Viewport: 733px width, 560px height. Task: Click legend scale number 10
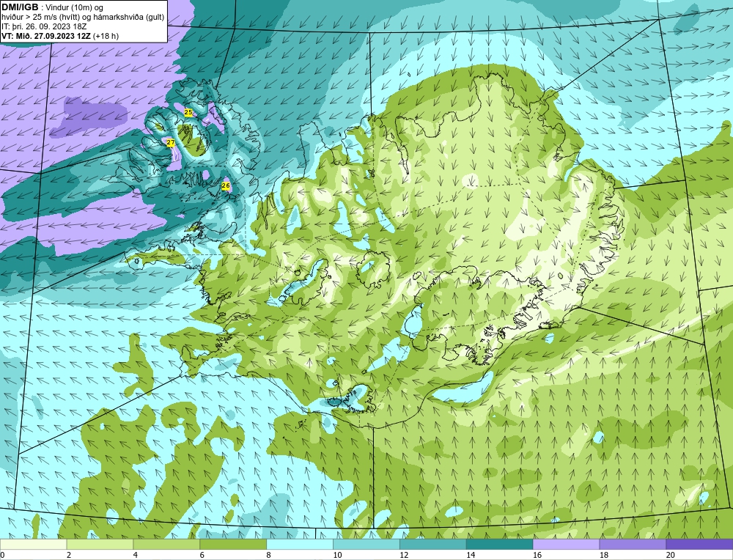(x=337, y=555)
